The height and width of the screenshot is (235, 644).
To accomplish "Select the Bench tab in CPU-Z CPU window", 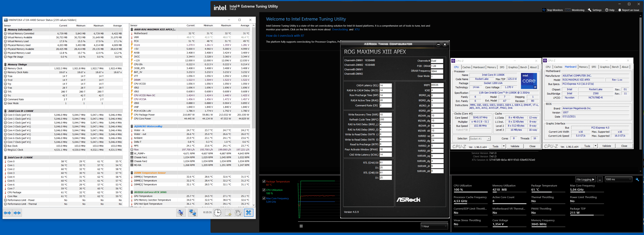I will [523, 67].
